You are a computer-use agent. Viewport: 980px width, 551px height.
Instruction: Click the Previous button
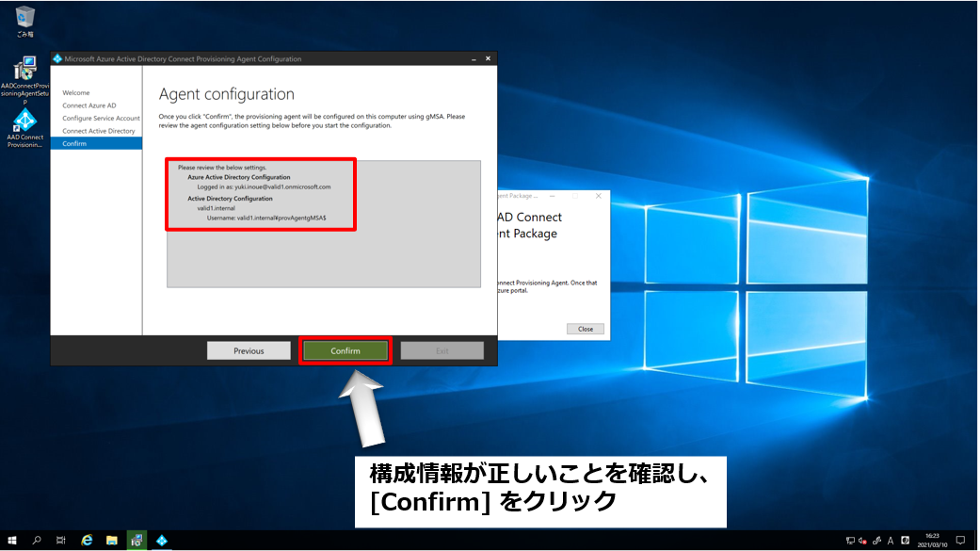(x=249, y=351)
